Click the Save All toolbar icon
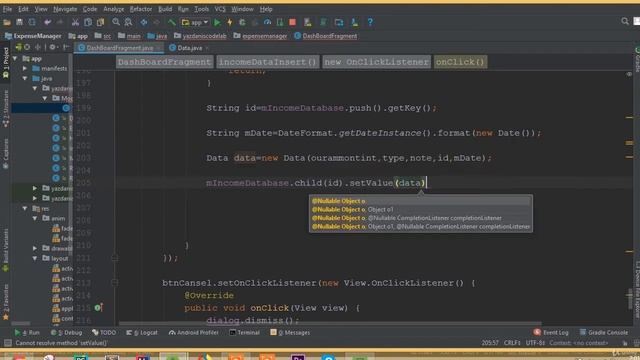This screenshot has height=360, width=640. 19,22
